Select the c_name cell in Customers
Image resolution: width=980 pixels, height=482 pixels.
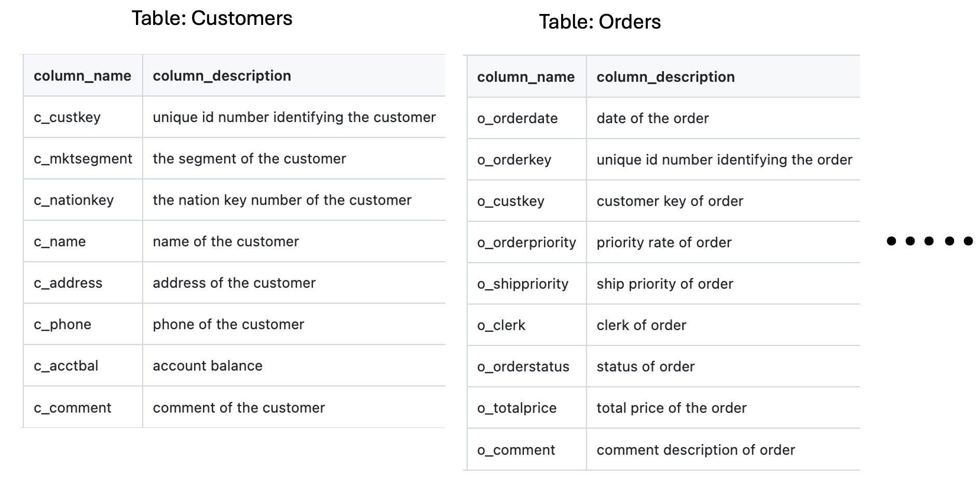click(x=60, y=242)
